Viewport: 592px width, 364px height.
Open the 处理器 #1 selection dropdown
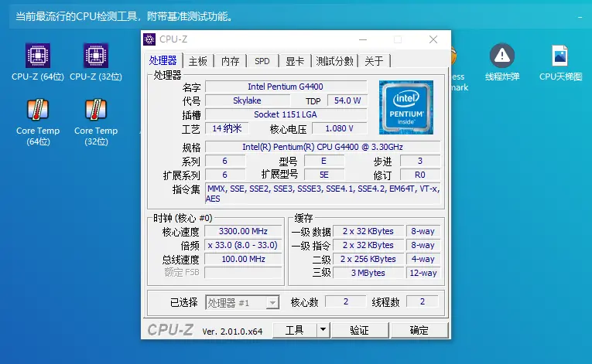pyautogui.click(x=242, y=302)
